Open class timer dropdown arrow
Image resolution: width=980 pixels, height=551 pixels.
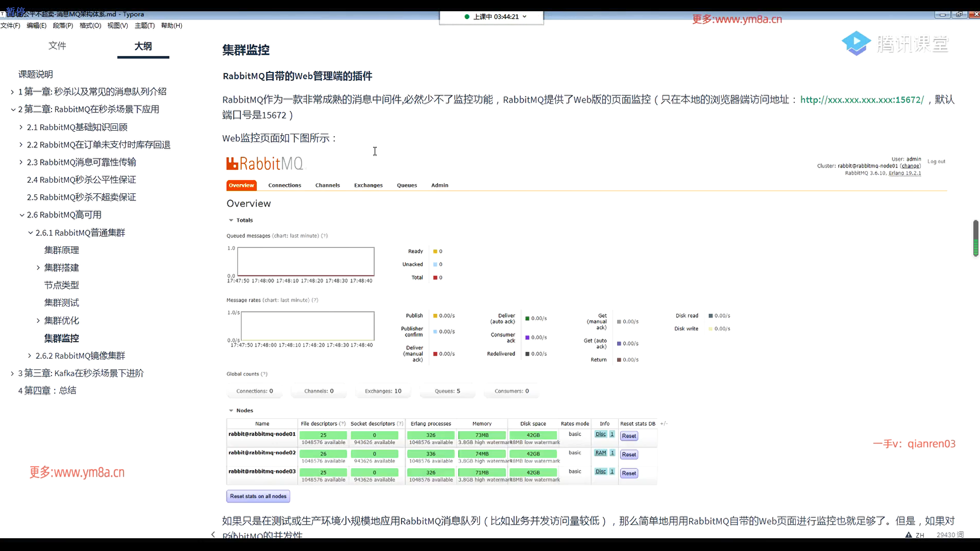click(525, 17)
